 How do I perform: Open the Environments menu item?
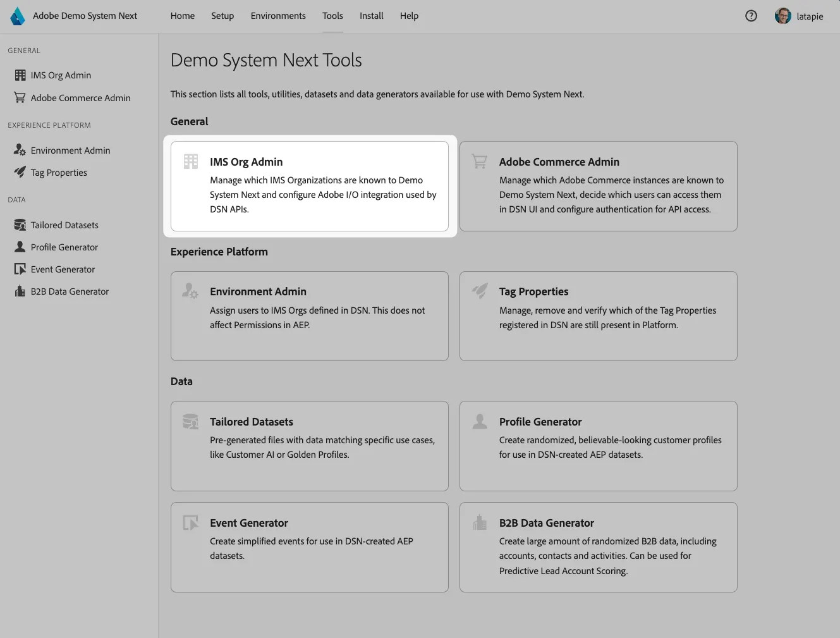(x=278, y=16)
